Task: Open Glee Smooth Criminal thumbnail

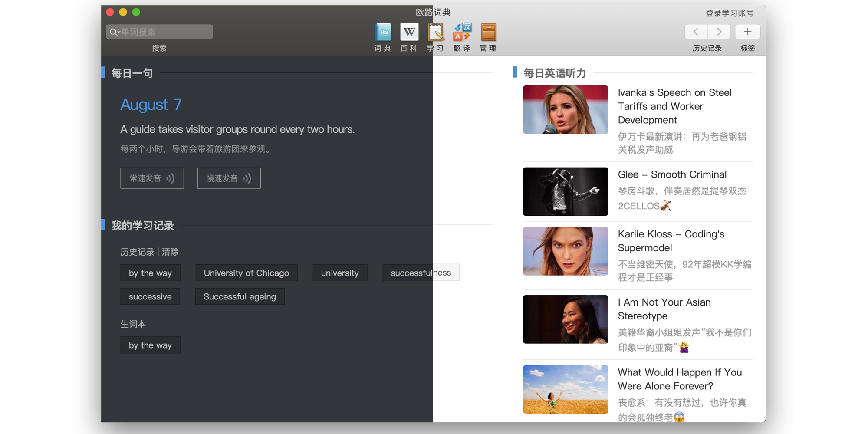Action: coord(566,191)
